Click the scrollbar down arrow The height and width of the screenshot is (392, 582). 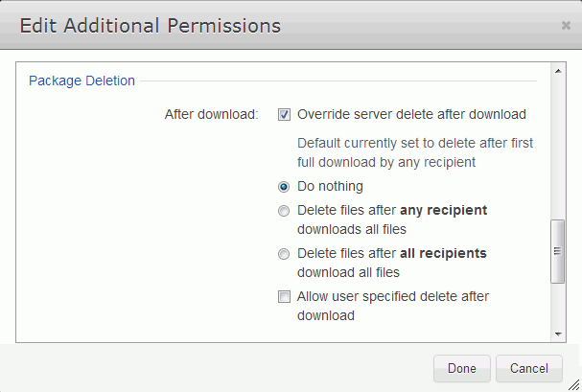click(x=558, y=334)
